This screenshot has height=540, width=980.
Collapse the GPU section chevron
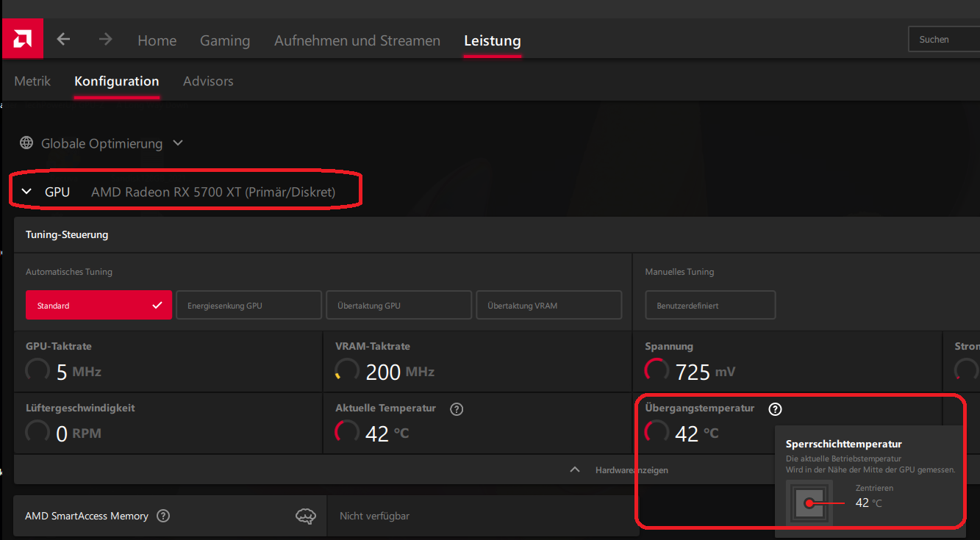pyautogui.click(x=27, y=192)
